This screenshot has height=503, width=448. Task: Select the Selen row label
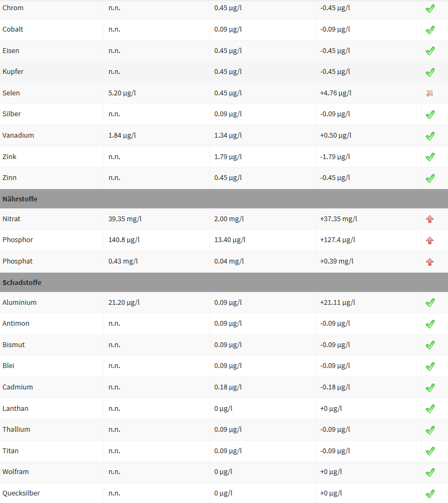(x=11, y=93)
